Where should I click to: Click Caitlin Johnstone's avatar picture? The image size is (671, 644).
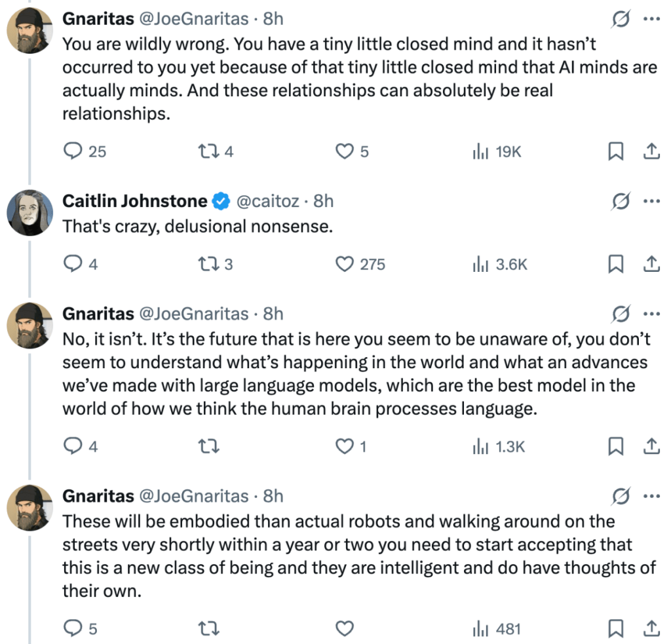[x=29, y=213]
